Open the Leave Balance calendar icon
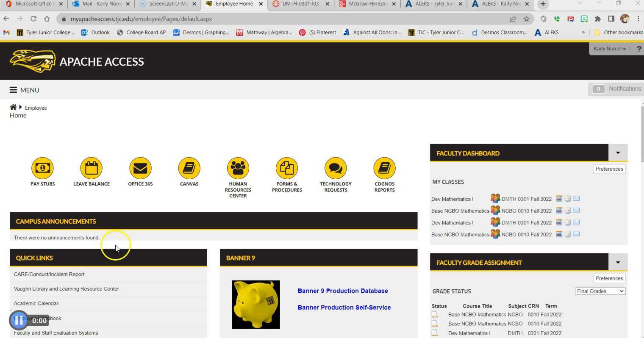 point(91,168)
